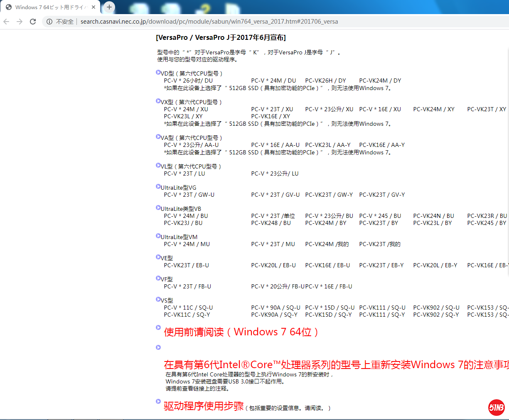Reload the page with the refresh icon
This screenshot has width=509, height=420.
click(x=33, y=22)
